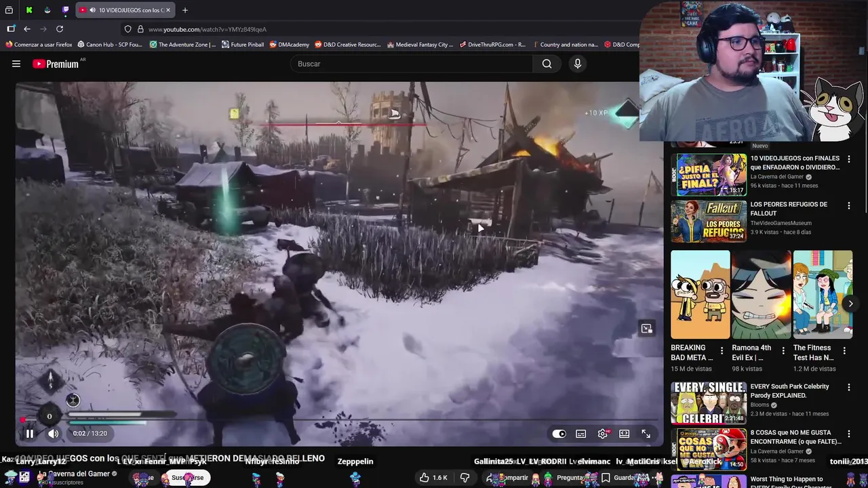The width and height of the screenshot is (868, 488).
Task: Go back in Firefox
Action: 27,29
